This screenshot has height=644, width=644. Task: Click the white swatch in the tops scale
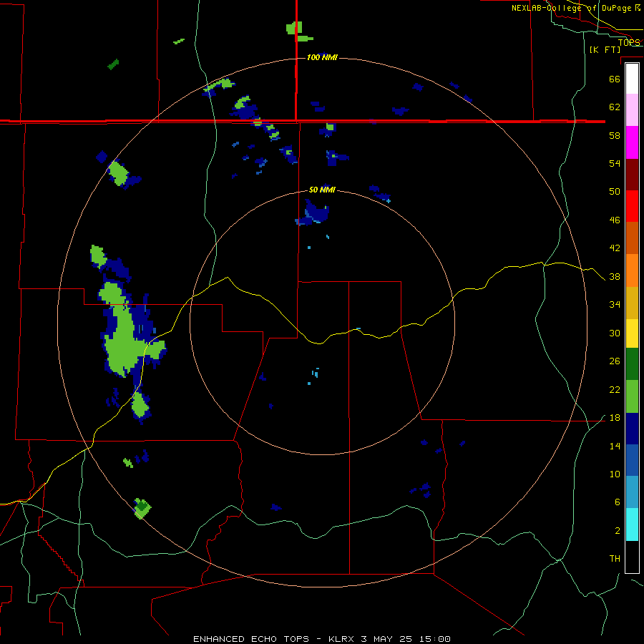(x=632, y=79)
